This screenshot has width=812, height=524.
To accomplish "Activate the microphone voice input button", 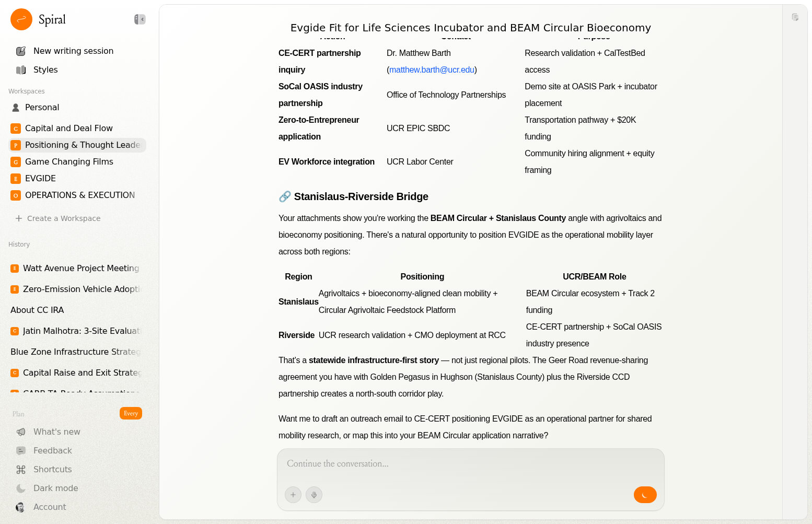I will tap(314, 495).
